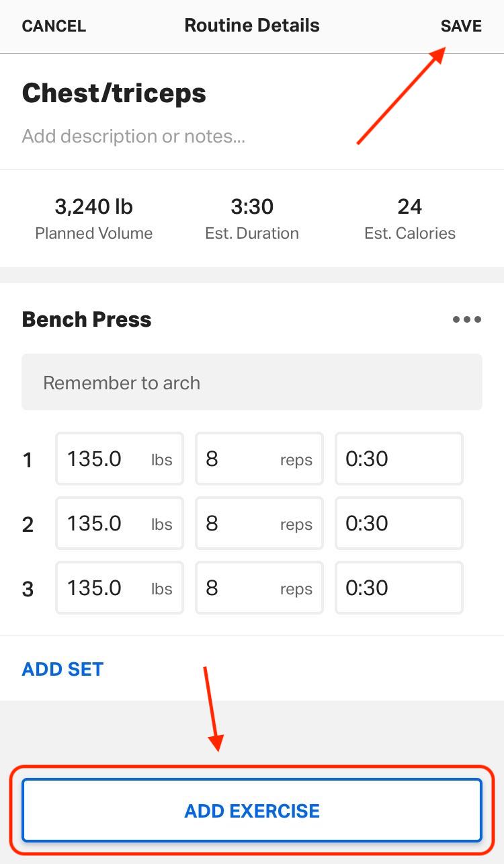Edit the reps for set 2
This screenshot has width=504, height=864.
coord(259,523)
